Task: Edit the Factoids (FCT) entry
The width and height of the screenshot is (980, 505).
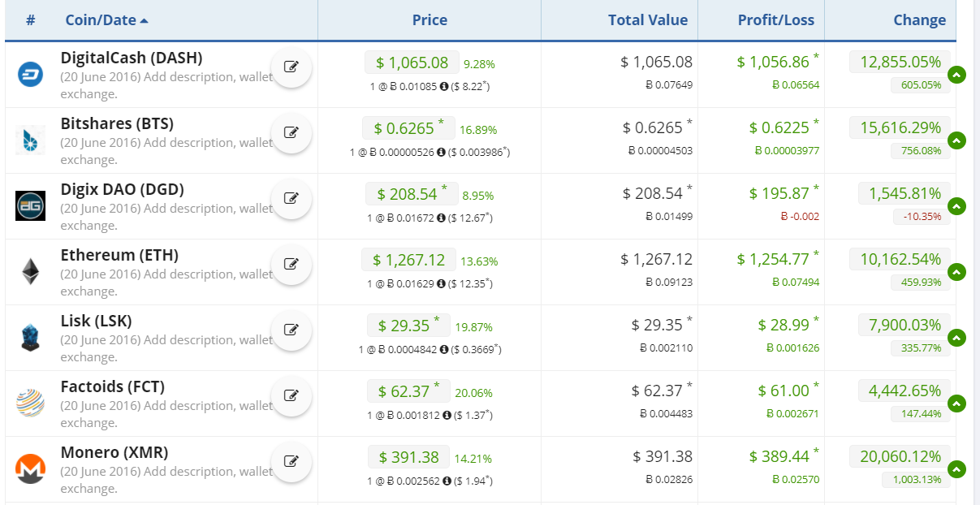Action: point(291,396)
